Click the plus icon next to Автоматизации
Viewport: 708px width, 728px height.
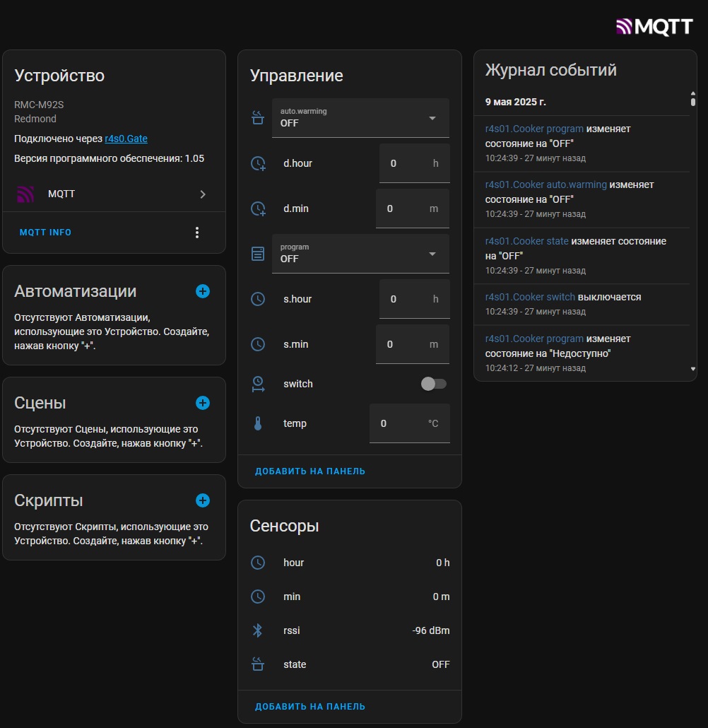point(203,291)
